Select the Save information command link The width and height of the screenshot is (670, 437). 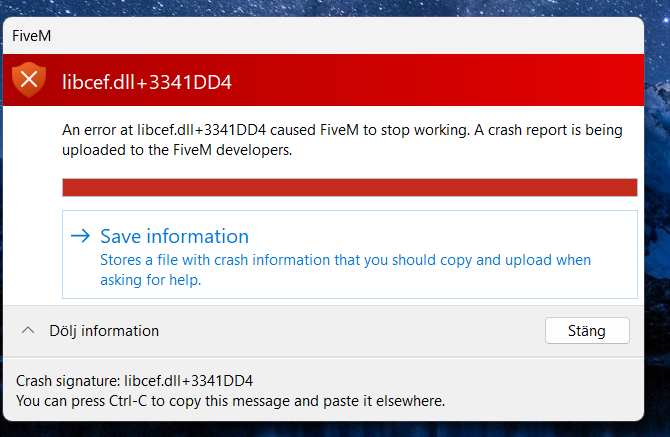tap(174, 237)
